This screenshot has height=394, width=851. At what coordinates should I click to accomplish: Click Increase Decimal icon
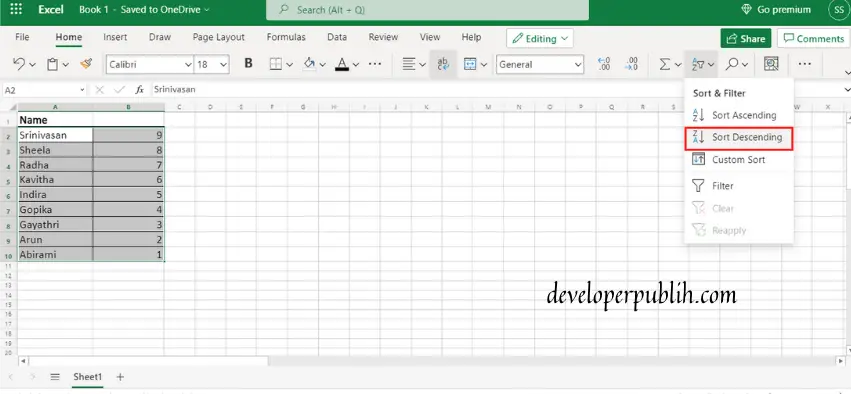(x=604, y=64)
